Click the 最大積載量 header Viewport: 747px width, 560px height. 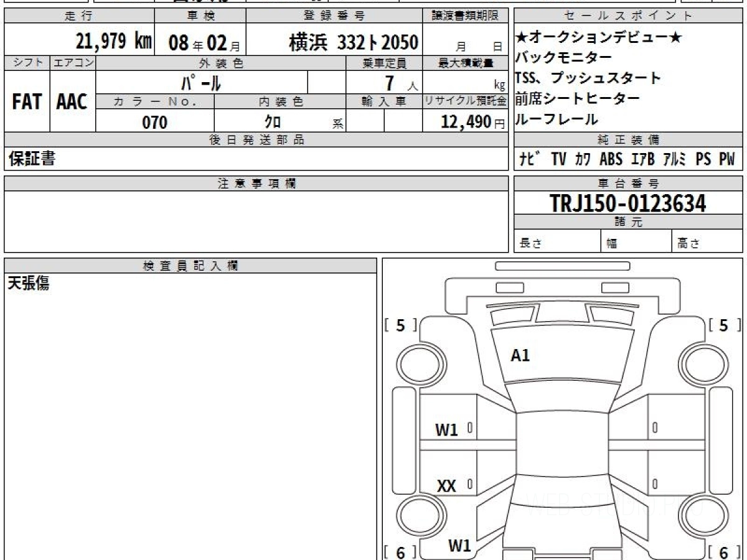466,63
